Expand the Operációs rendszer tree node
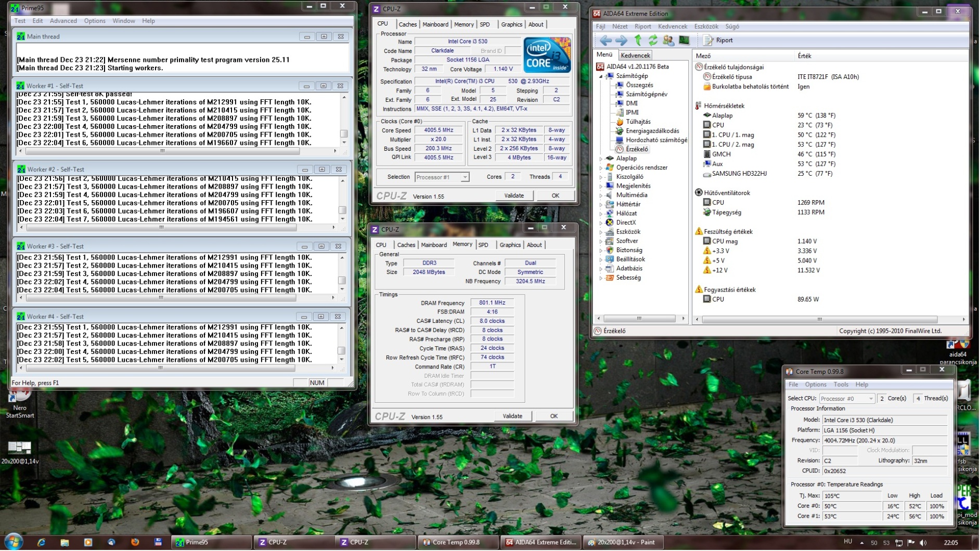Image resolution: width=980 pixels, height=551 pixels. pos(601,168)
